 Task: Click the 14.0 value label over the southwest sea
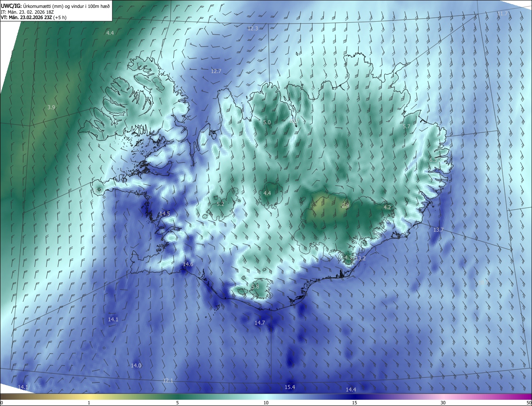click(136, 366)
